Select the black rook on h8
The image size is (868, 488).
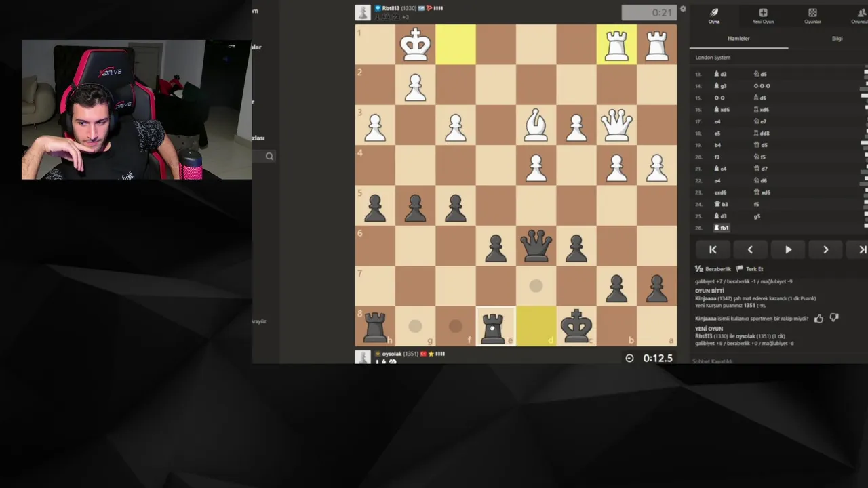pos(375,327)
